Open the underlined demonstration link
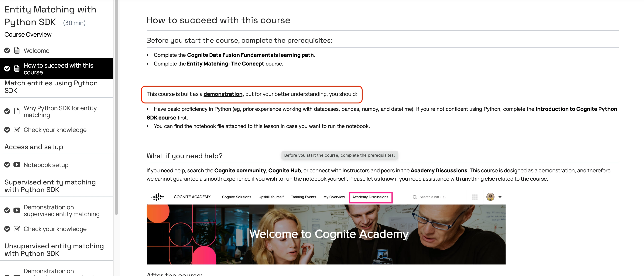 [x=223, y=94]
